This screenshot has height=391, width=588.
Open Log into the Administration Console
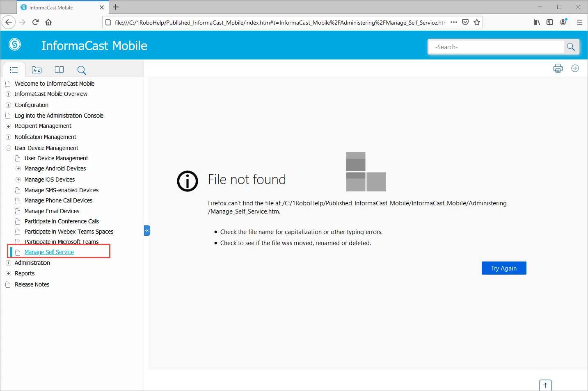pyautogui.click(x=59, y=116)
